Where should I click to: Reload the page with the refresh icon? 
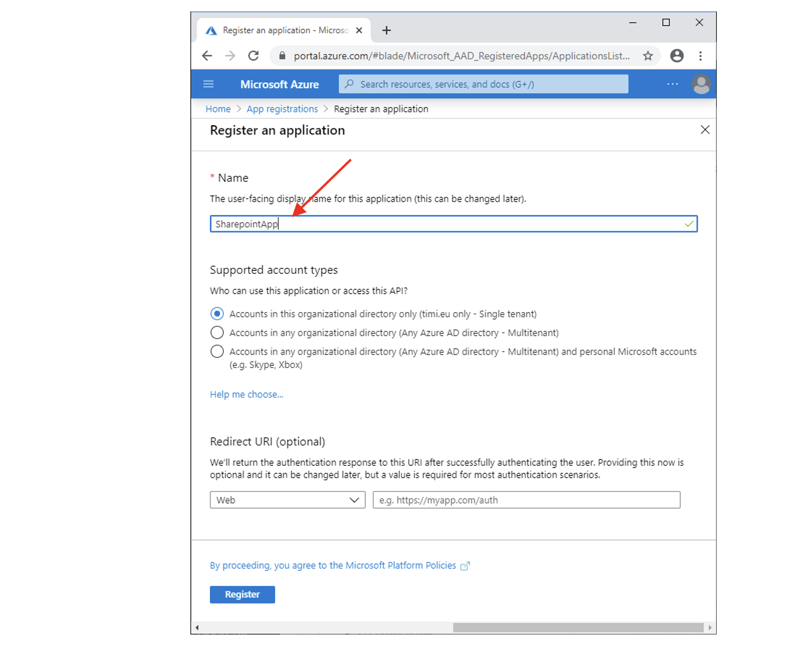[x=253, y=56]
